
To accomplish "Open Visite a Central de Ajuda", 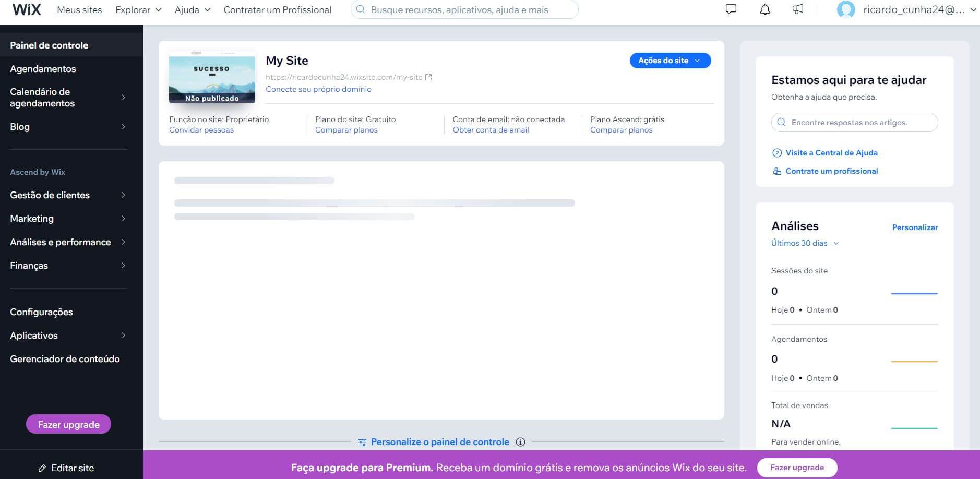I will pos(831,153).
